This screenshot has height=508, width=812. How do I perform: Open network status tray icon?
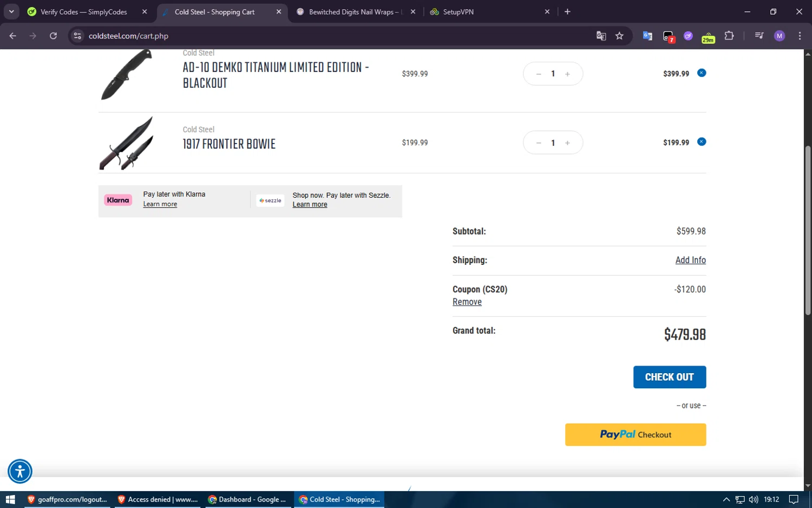(x=740, y=499)
